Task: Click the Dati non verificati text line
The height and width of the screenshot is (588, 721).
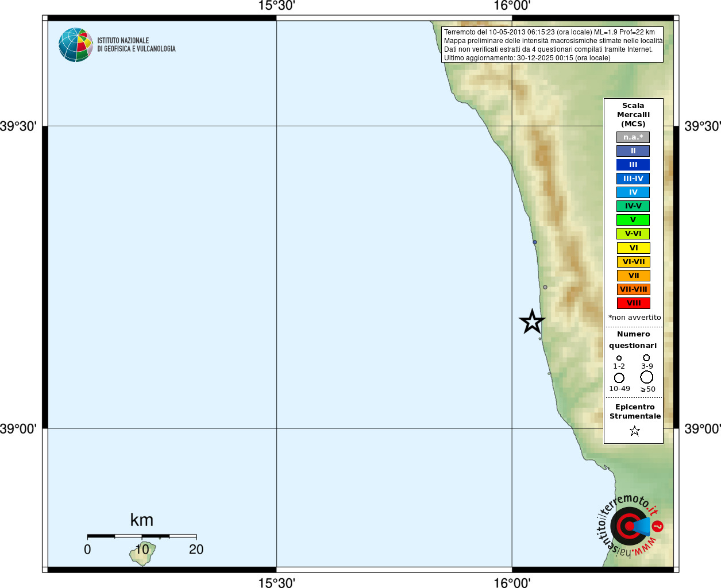Action: (548, 49)
